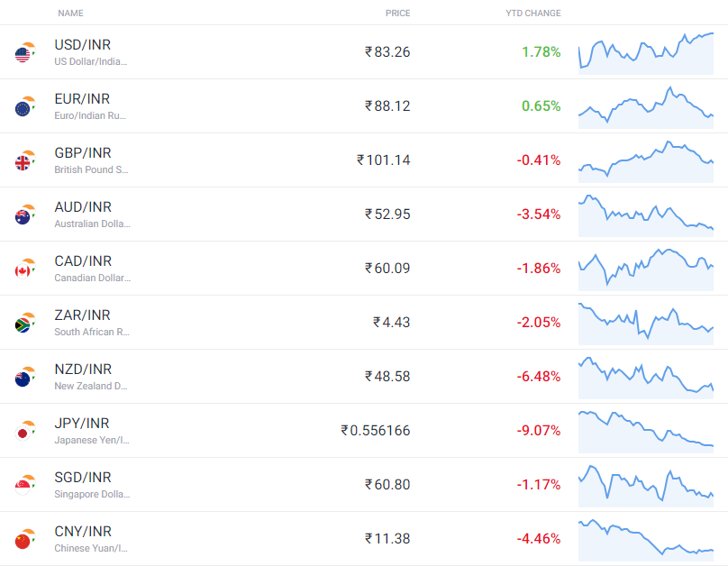The width and height of the screenshot is (728, 566).
Task: Click the GBP/INR price ₹101.14
Action: pos(384,160)
